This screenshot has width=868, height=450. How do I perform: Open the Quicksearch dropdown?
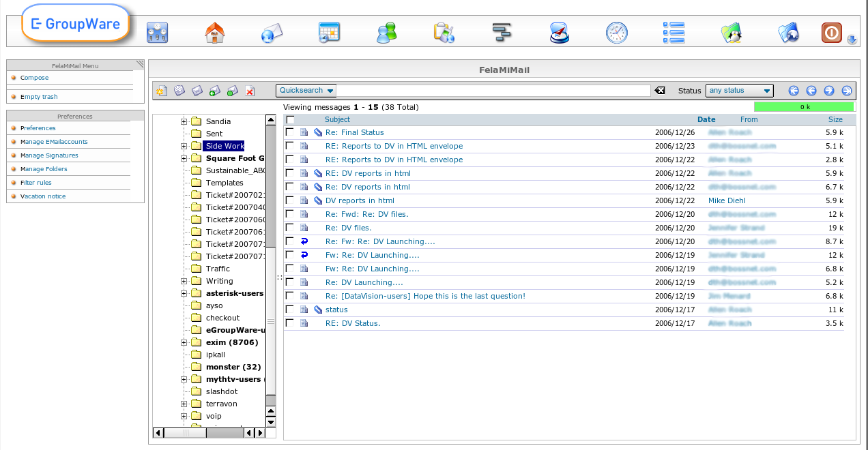point(306,90)
